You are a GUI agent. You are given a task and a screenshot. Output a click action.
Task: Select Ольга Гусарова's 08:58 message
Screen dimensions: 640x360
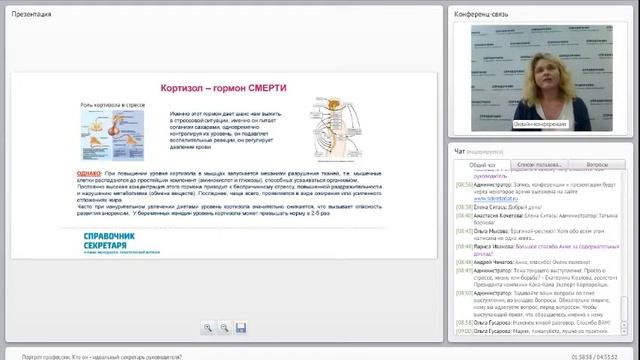(x=533, y=322)
